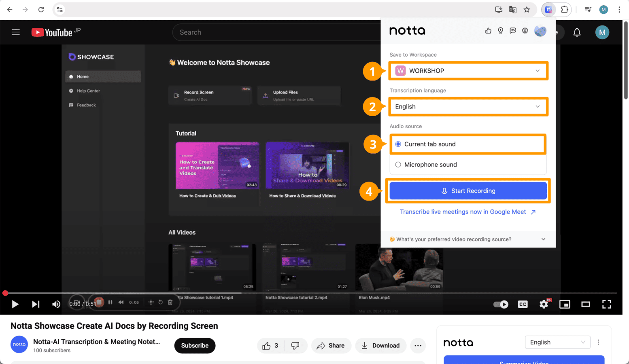The image size is (629, 364).
Task: Select Current tab sound audio source
Action: (x=468, y=144)
